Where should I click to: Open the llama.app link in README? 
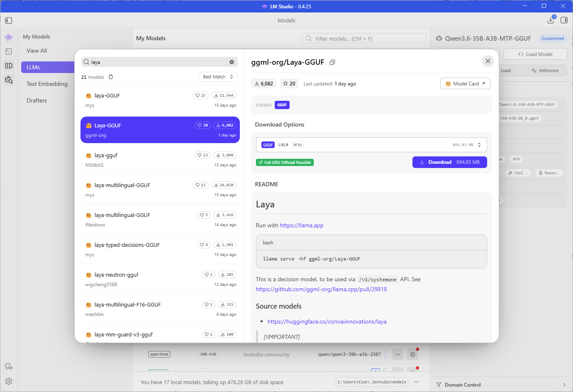coord(302,225)
